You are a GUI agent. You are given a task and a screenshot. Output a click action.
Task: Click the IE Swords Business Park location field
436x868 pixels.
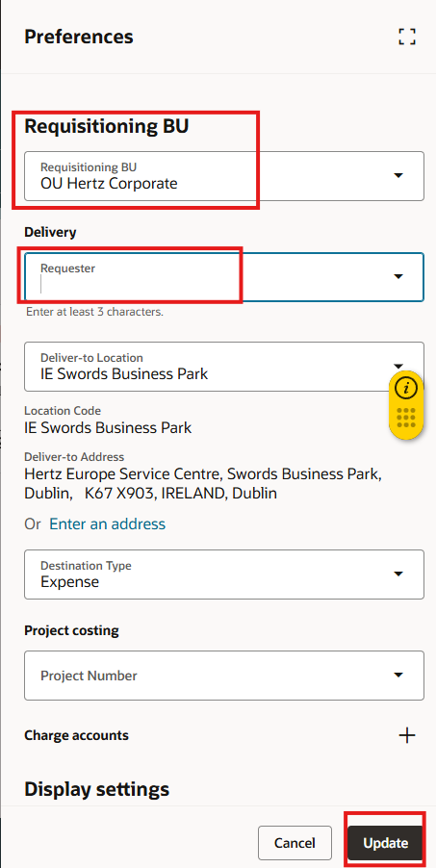224,367
